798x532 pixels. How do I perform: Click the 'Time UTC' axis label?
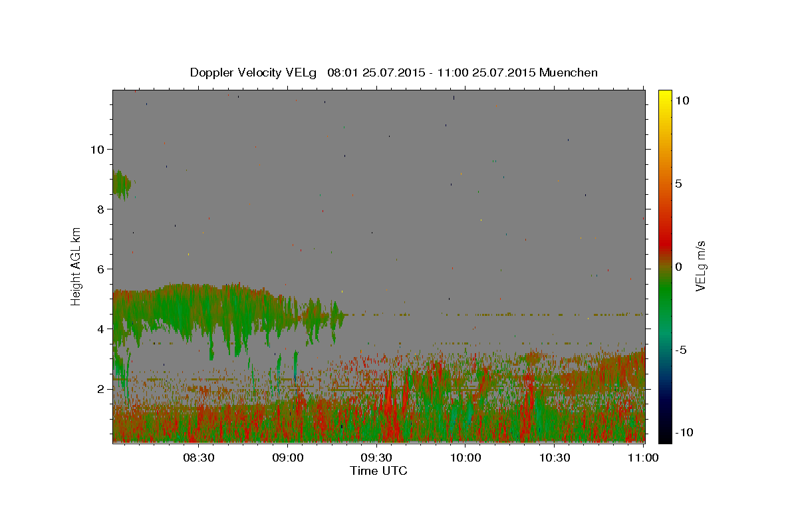[x=378, y=471]
